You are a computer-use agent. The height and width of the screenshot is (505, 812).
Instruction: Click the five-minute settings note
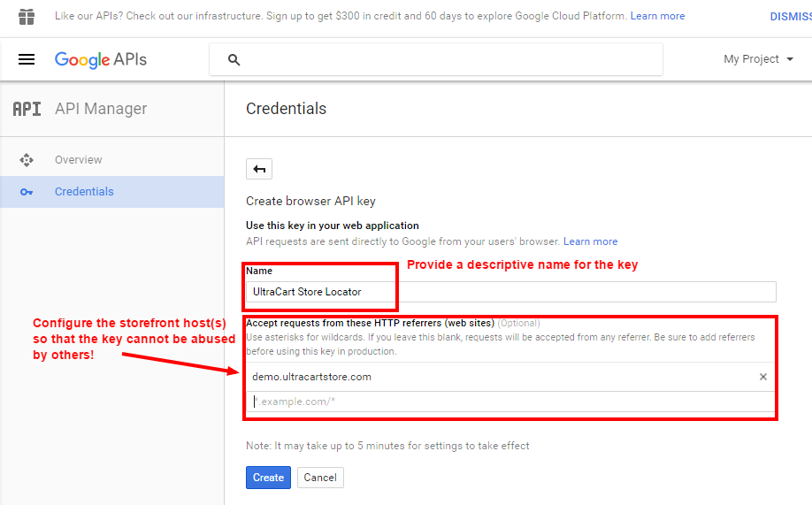tap(387, 446)
